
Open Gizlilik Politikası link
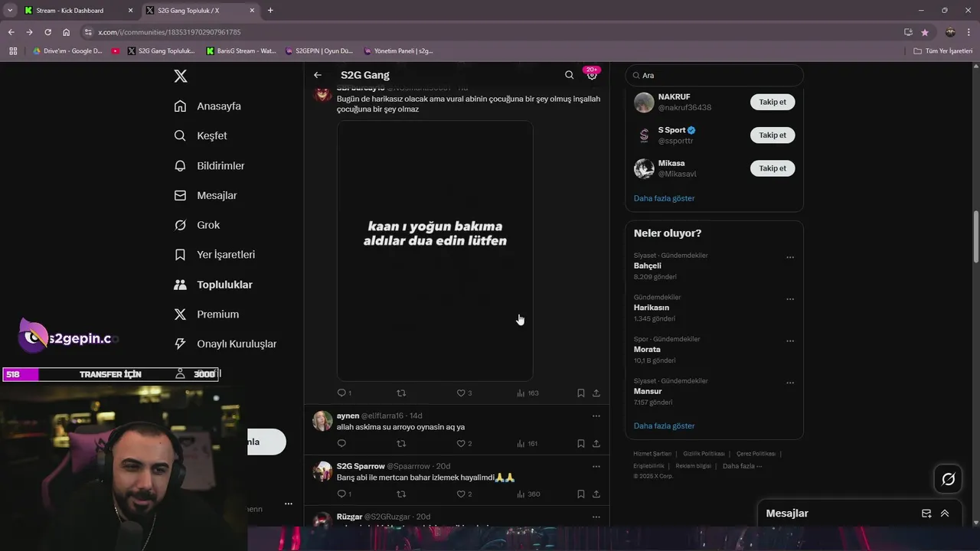coord(704,454)
